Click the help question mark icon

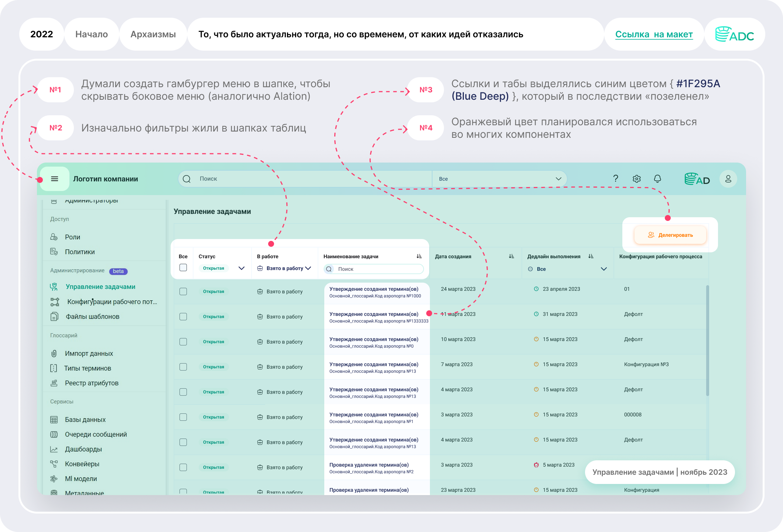(616, 179)
